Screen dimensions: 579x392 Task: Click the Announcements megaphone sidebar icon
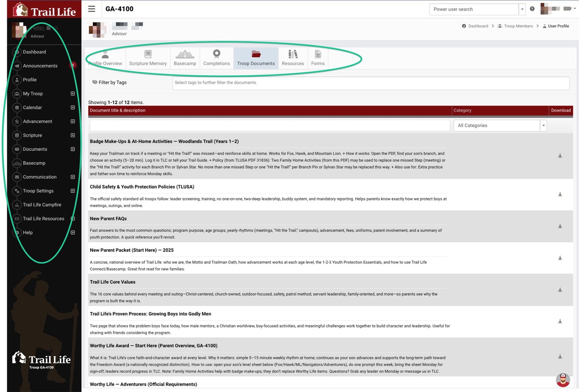tap(17, 66)
